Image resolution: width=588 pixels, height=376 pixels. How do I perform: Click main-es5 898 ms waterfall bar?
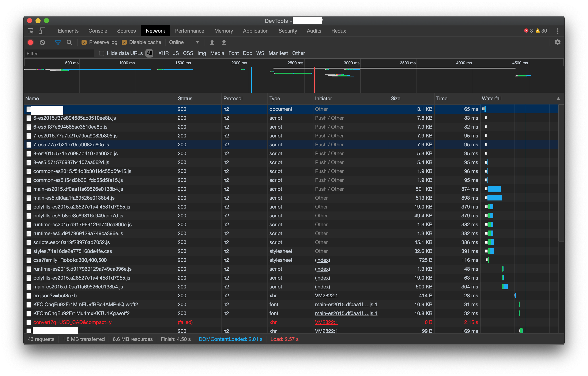click(x=494, y=198)
